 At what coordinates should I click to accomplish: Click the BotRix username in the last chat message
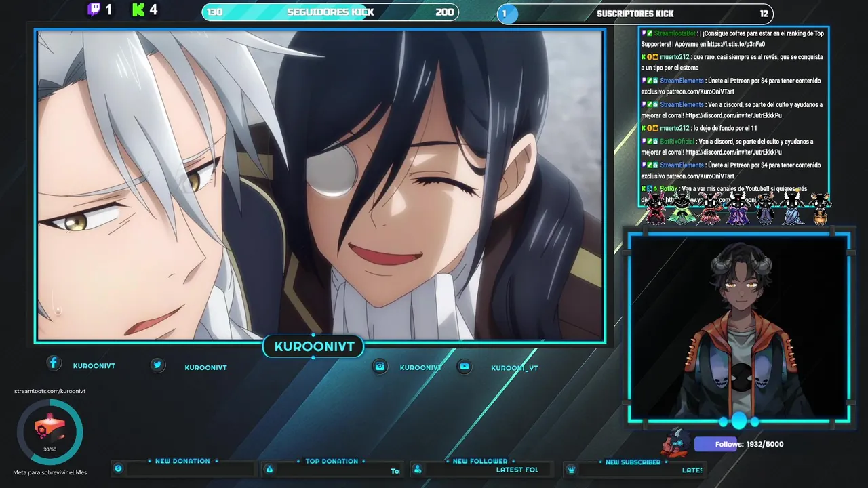[669, 188]
